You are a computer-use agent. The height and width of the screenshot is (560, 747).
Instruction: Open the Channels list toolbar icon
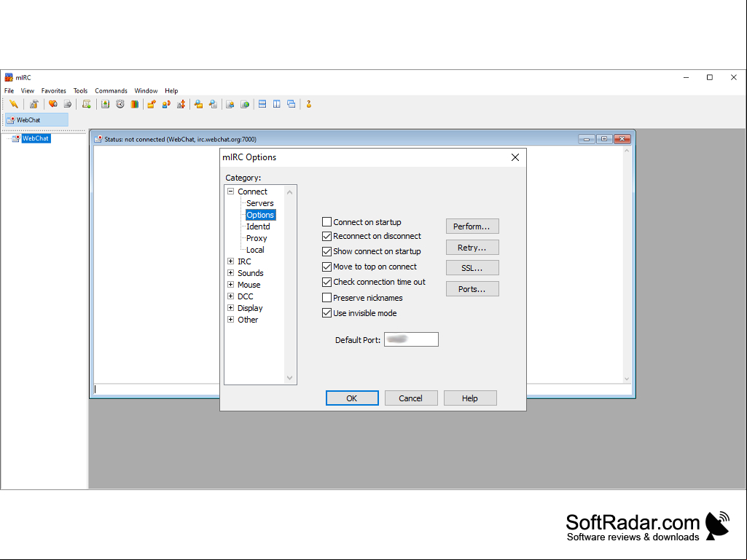68,104
